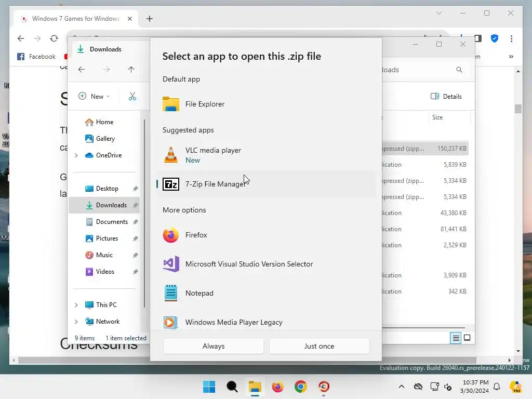532x399 pixels.
Task: Go back in File Explorer
Action: click(82, 70)
